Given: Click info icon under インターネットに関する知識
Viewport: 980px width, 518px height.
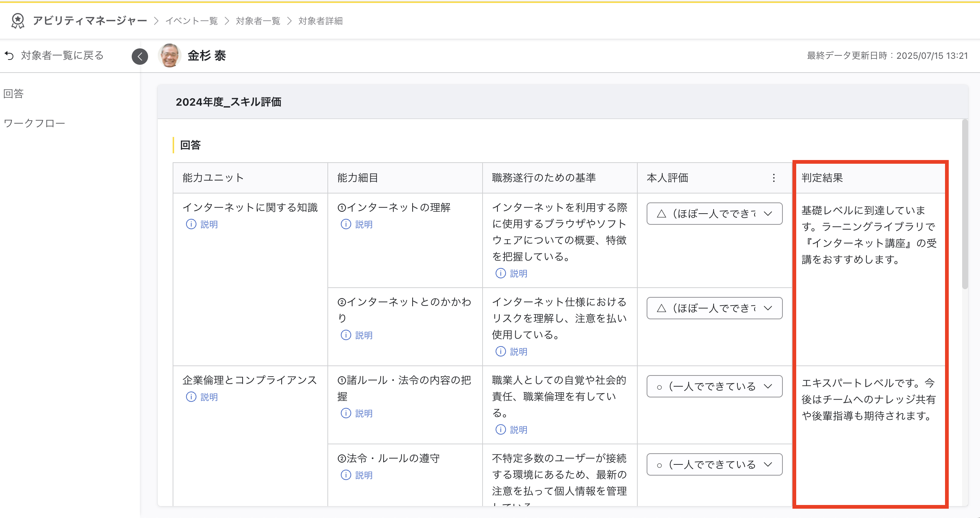Looking at the screenshot, I should click(191, 224).
